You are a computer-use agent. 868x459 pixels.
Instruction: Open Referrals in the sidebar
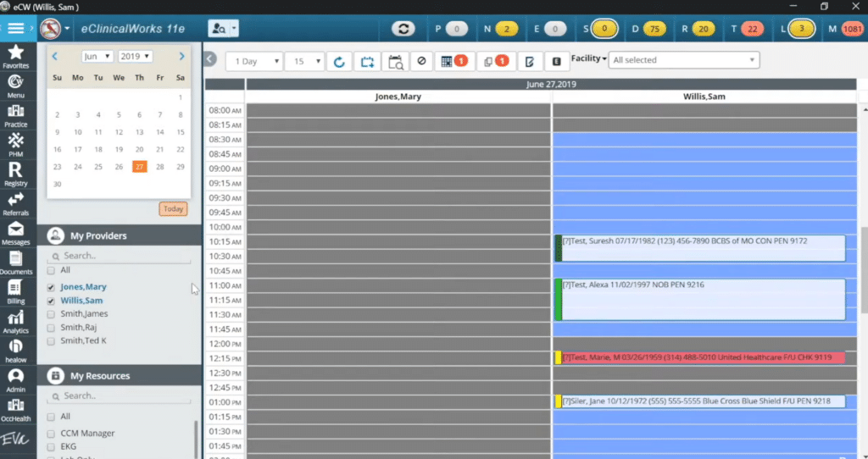[x=15, y=203]
